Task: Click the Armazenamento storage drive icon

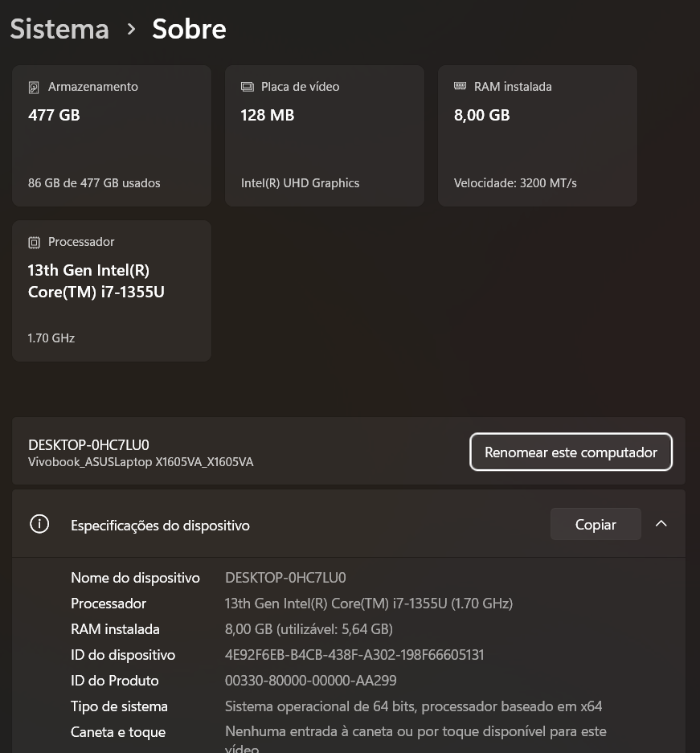Action: click(x=34, y=87)
